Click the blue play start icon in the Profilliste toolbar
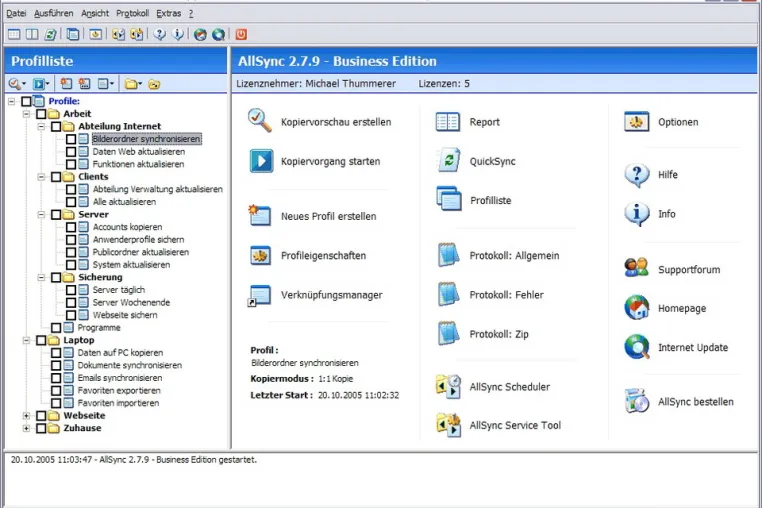The width and height of the screenshot is (762, 508). pos(38,84)
